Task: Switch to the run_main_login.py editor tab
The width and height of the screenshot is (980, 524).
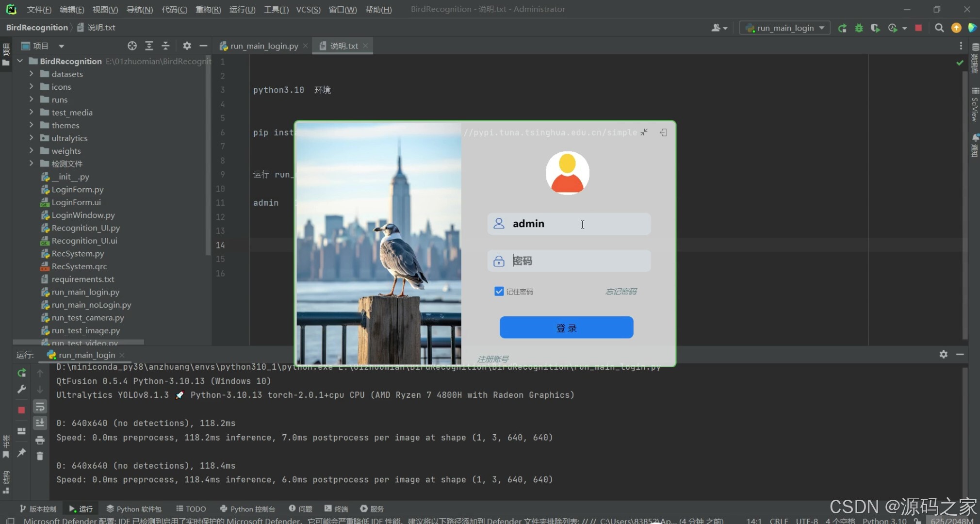Action: pyautogui.click(x=264, y=46)
